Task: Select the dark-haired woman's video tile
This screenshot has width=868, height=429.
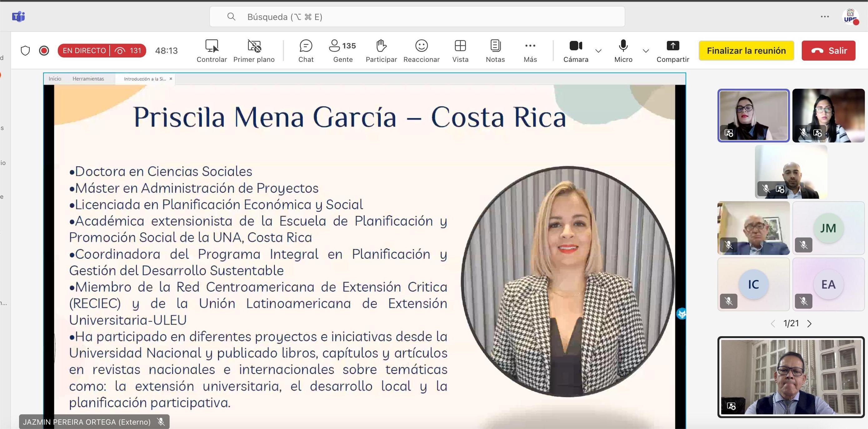Action: coord(829,116)
